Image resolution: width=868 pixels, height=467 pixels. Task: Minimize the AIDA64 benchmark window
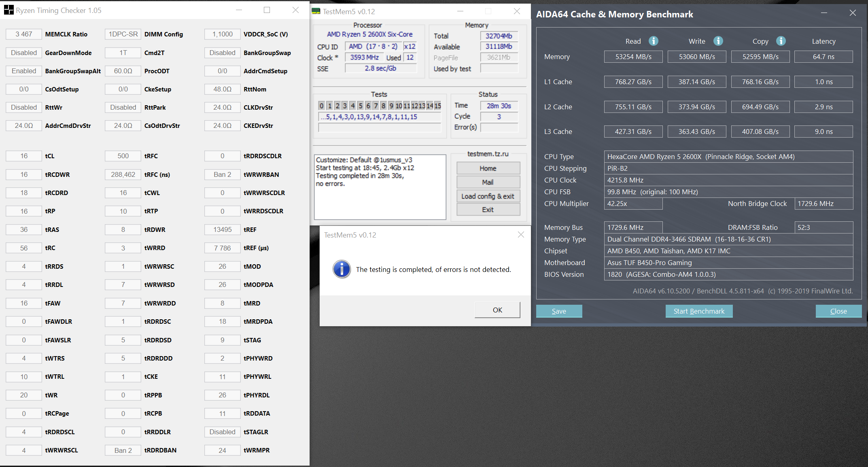[x=824, y=13]
